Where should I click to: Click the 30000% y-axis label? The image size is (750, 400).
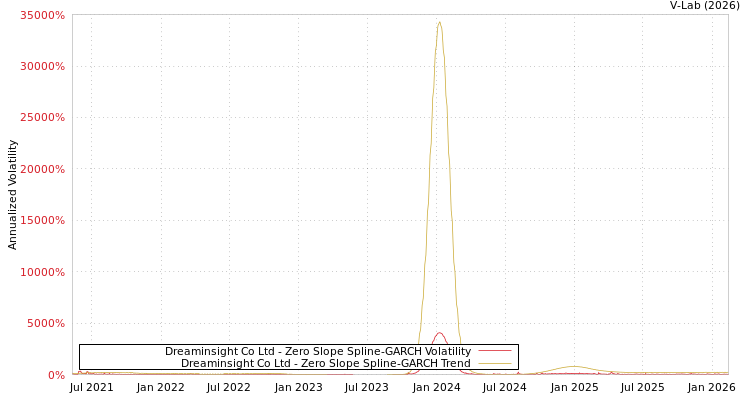pyautogui.click(x=42, y=67)
